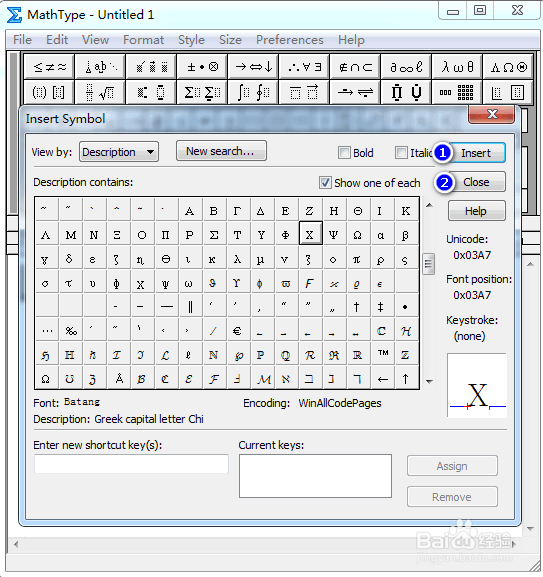Open the Edit menu
Image resolution: width=543 pixels, height=577 pixels.
pos(57,40)
